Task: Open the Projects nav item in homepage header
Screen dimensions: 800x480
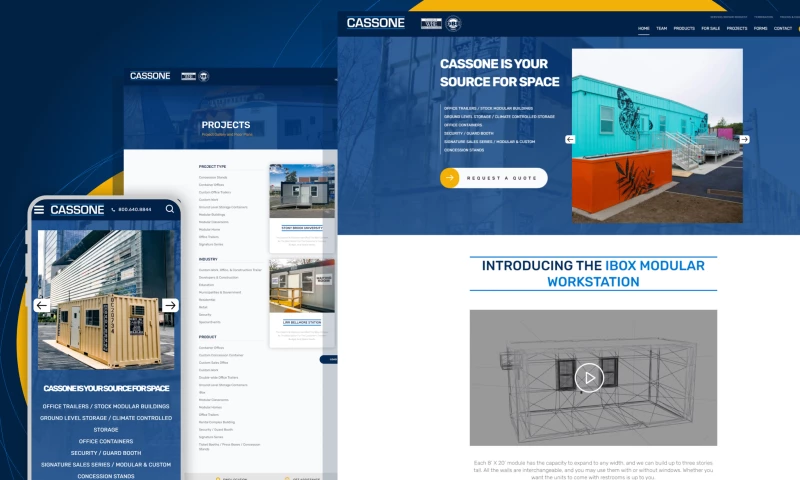Action: click(x=737, y=29)
